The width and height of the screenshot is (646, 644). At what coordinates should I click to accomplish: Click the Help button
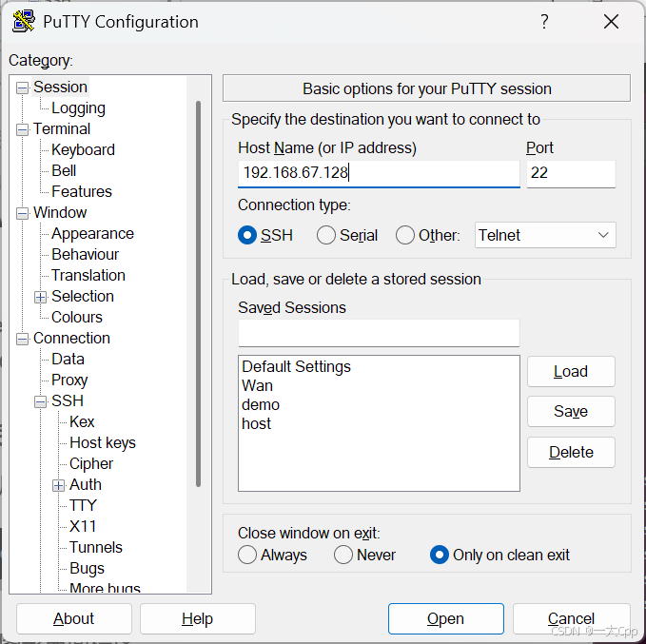197,619
